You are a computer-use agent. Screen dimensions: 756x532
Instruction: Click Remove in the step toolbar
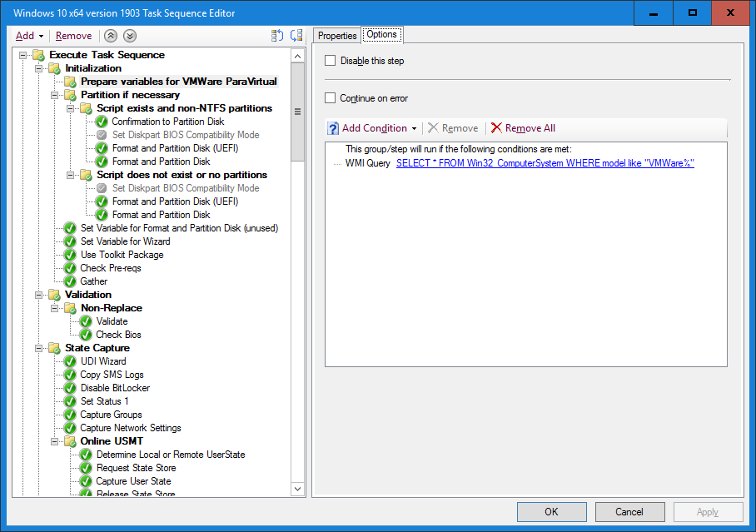[x=73, y=36]
